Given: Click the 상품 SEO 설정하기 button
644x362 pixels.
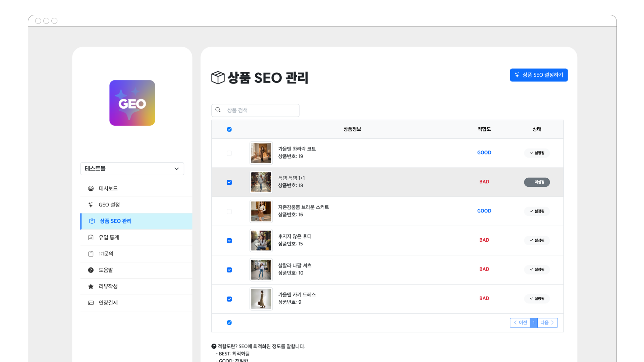Looking at the screenshot, I should (539, 75).
